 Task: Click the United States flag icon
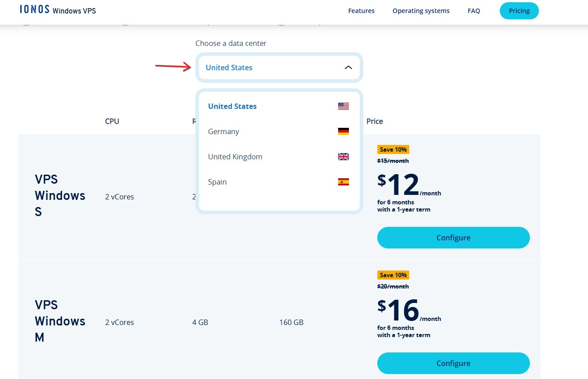pos(343,106)
